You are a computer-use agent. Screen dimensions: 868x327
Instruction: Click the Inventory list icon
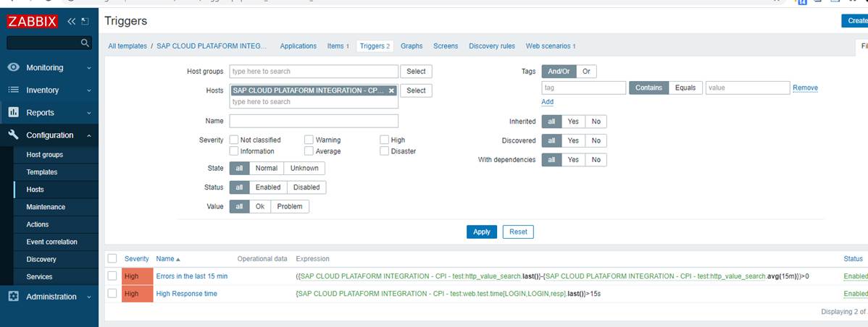14,90
